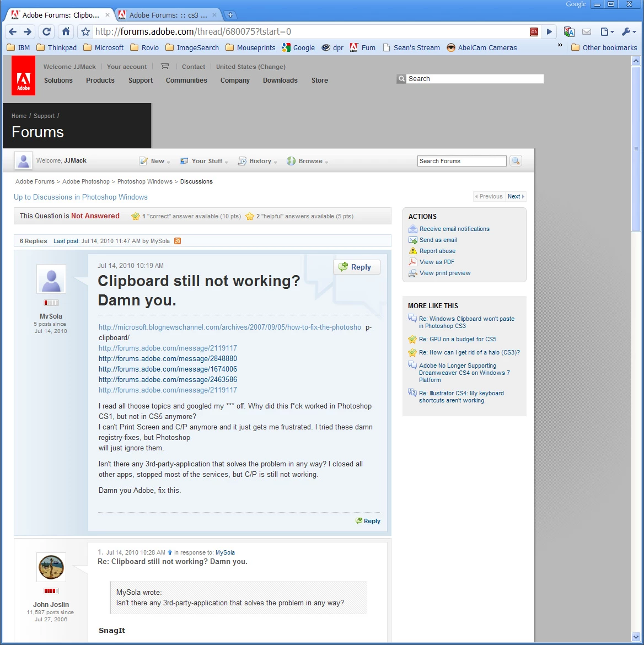The image size is (644, 645).
Task: Open forums.adobe.com/message/2848880 link
Action: coord(168,359)
